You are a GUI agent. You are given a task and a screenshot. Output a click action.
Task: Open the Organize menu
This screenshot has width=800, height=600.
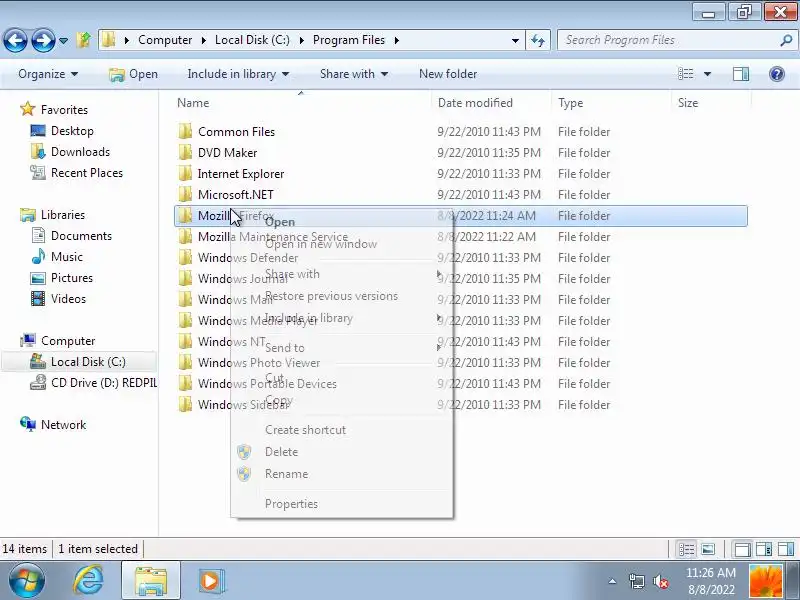click(x=48, y=74)
